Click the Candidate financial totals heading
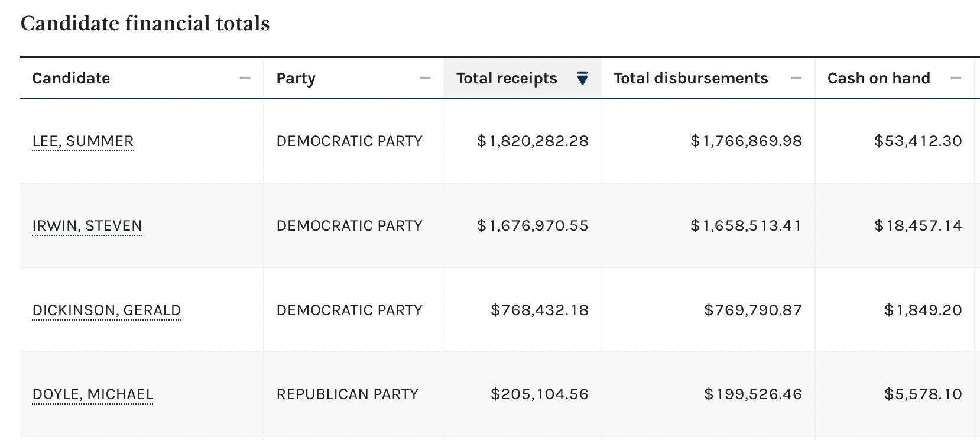980x440 pixels. (145, 24)
